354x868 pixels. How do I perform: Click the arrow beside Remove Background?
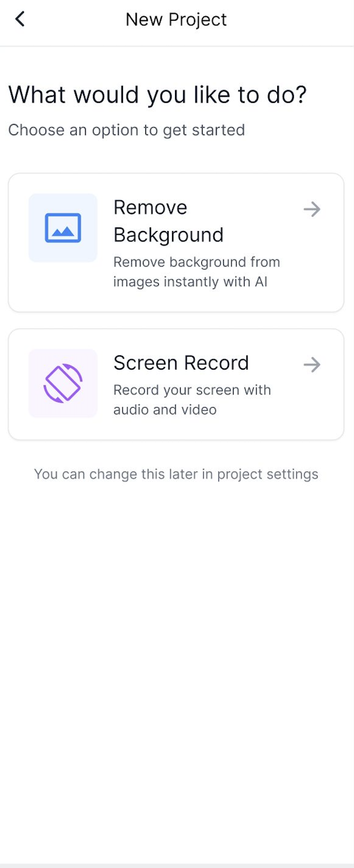[312, 209]
